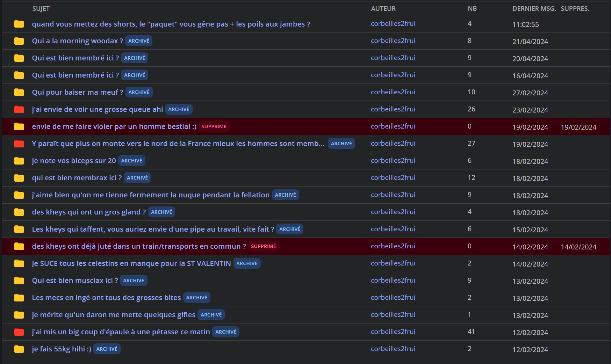Click red folder icon beside "Y paraît que plus on monte"

pyautogui.click(x=19, y=144)
